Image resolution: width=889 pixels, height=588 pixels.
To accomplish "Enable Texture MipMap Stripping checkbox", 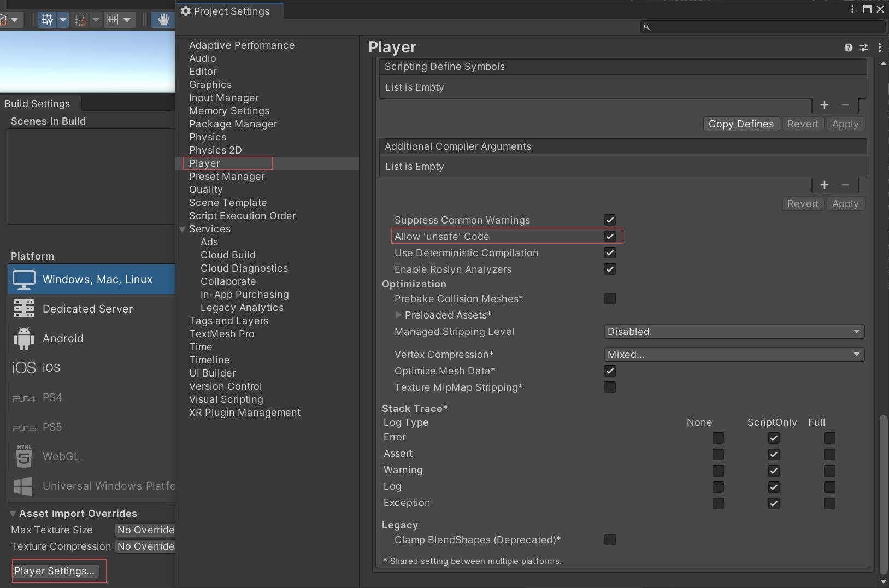I will click(x=610, y=387).
